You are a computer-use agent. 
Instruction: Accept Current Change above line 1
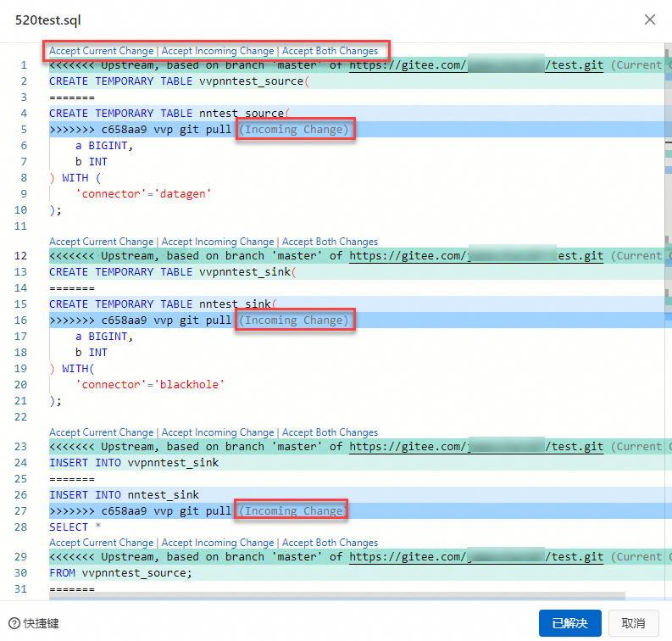point(101,51)
